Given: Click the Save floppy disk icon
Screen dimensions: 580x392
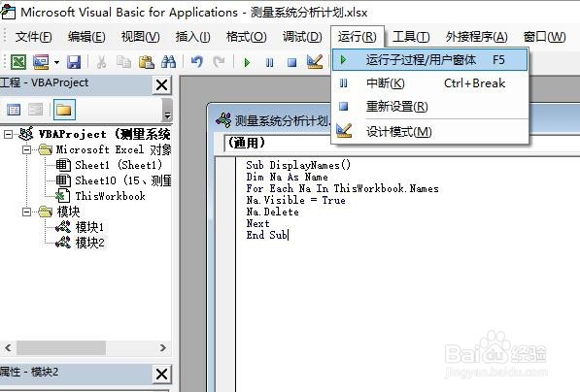Looking at the screenshot, I should click(x=74, y=62).
